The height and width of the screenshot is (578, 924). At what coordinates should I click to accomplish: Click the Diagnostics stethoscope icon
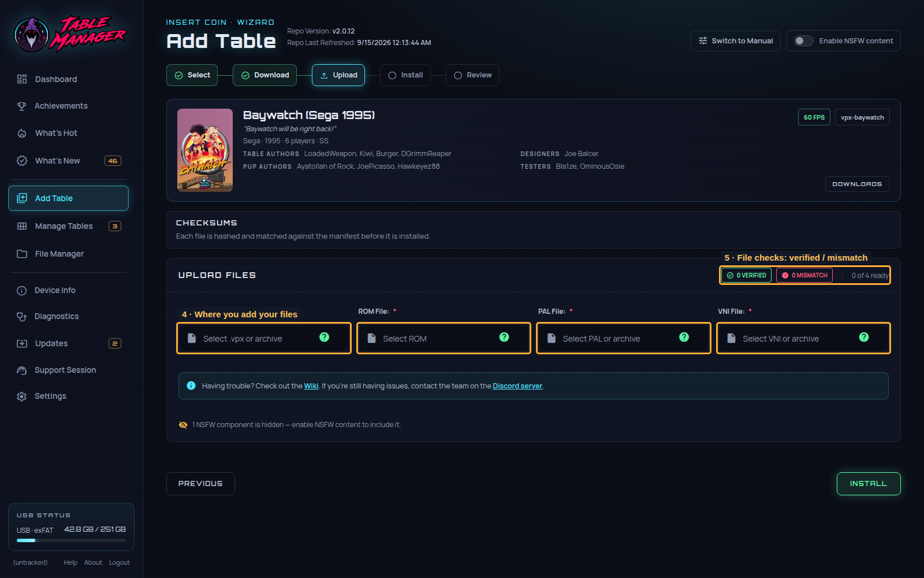point(22,316)
